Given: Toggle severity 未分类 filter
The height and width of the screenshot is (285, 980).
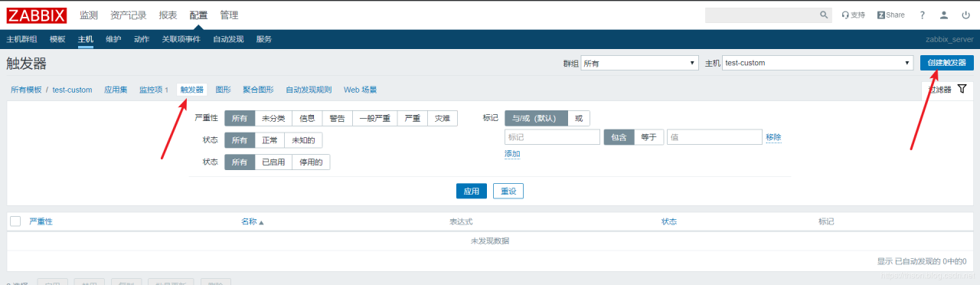Looking at the screenshot, I should 273,118.
